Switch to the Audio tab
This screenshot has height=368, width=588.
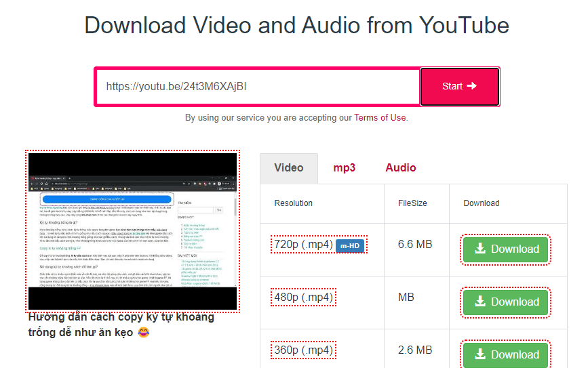401,168
